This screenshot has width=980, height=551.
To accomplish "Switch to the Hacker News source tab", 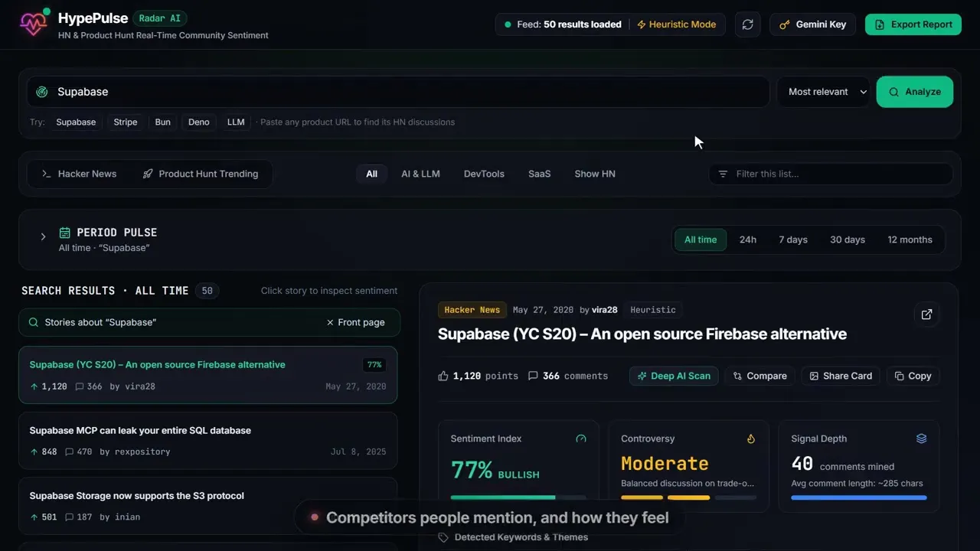I will [79, 174].
